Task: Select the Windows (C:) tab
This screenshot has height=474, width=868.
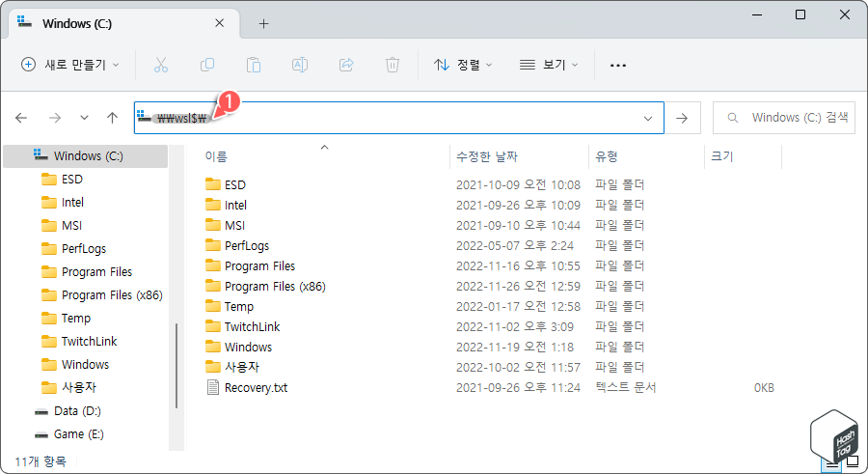Action: pos(124,23)
